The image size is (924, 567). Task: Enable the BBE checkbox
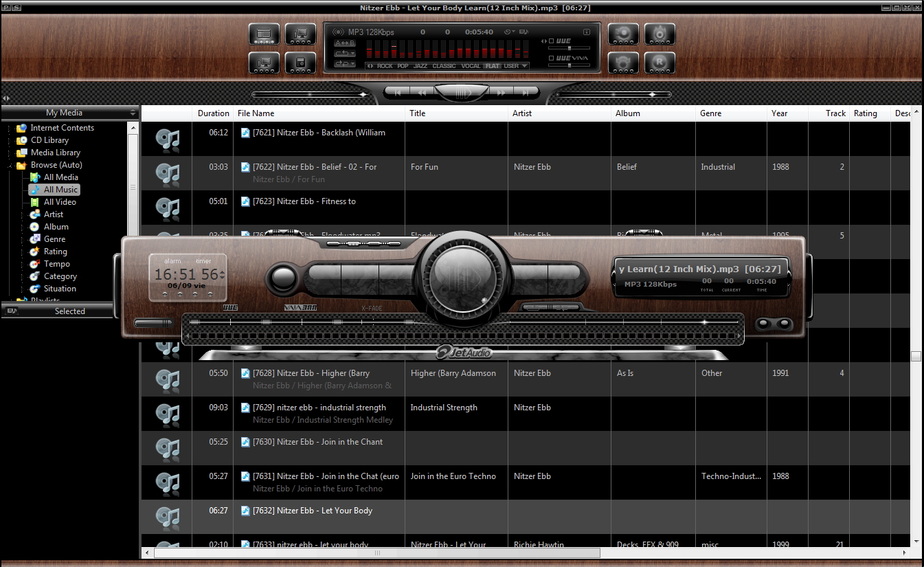tap(551, 41)
